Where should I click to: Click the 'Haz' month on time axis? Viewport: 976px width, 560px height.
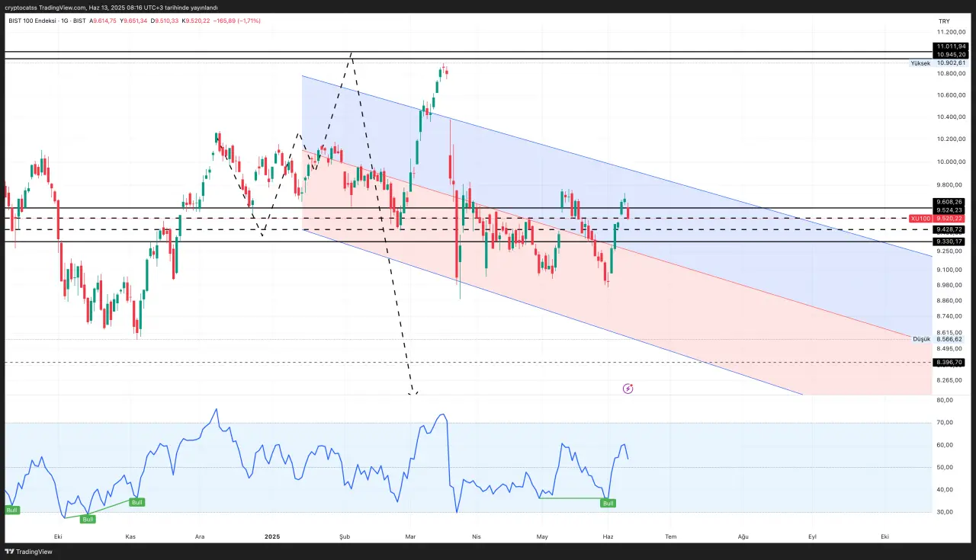click(x=608, y=536)
